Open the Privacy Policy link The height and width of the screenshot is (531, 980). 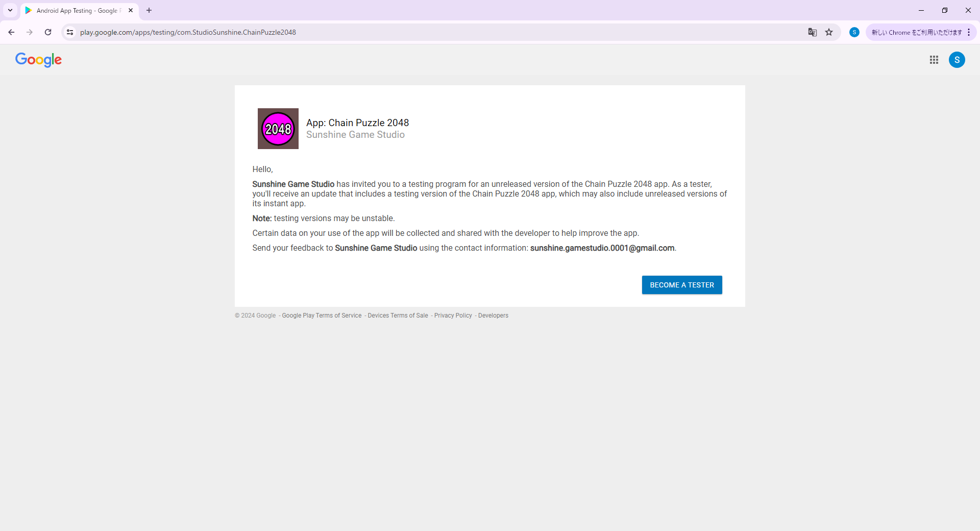[453, 316]
